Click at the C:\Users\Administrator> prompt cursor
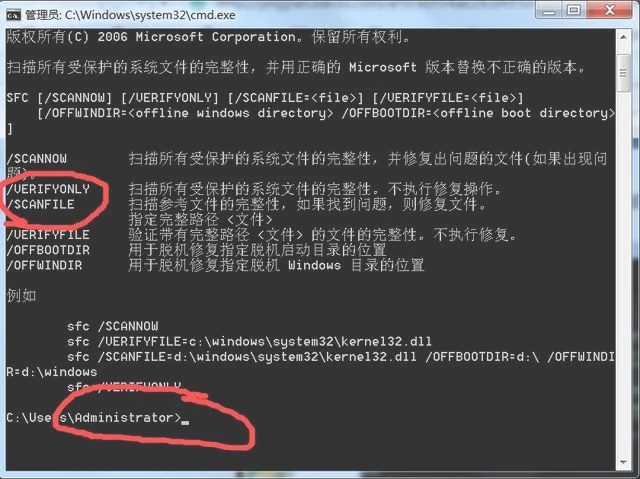 point(185,419)
